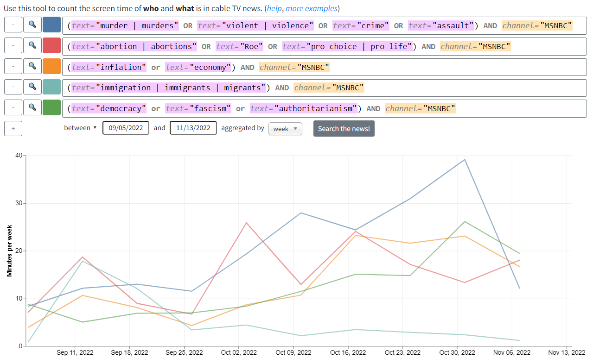Click the magnifier icon for the inflation query

[32, 66]
